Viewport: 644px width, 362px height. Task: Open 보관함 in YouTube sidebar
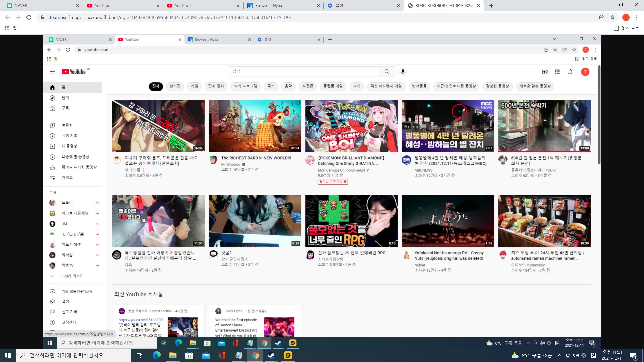point(72,125)
